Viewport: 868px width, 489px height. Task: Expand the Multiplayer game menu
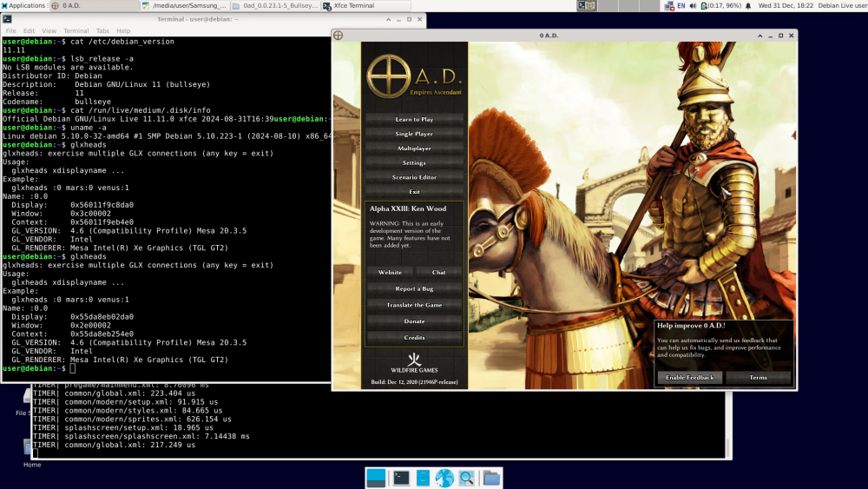point(414,149)
